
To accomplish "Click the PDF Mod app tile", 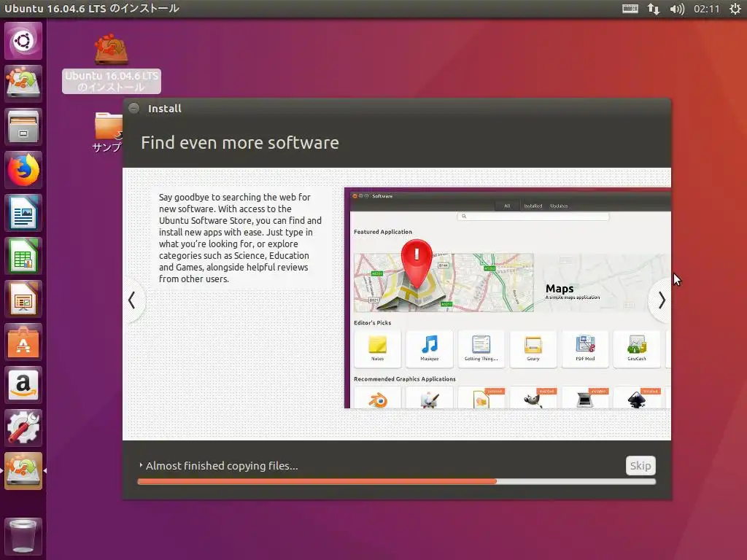I will tap(585, 349).
